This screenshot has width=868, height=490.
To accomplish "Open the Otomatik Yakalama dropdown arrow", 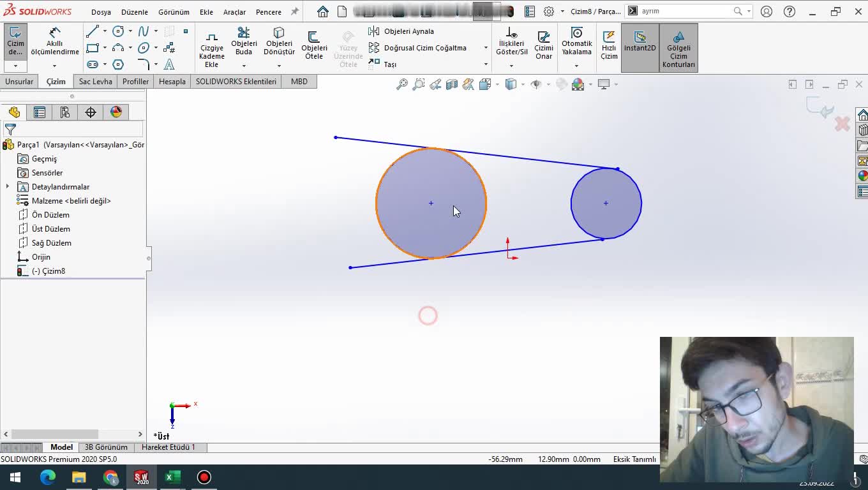I will (x=576, y=66).
